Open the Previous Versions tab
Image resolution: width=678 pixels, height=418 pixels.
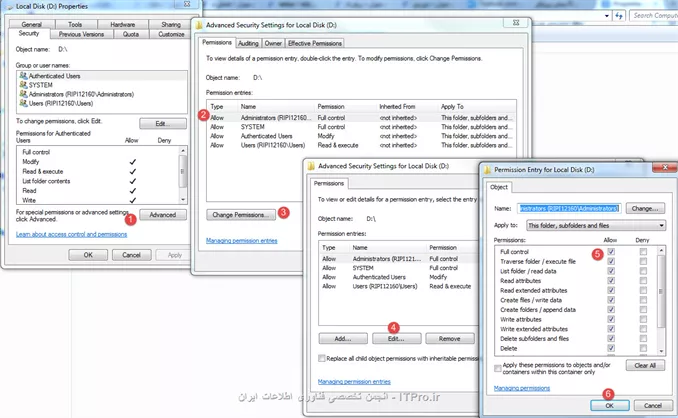(82, 34)
